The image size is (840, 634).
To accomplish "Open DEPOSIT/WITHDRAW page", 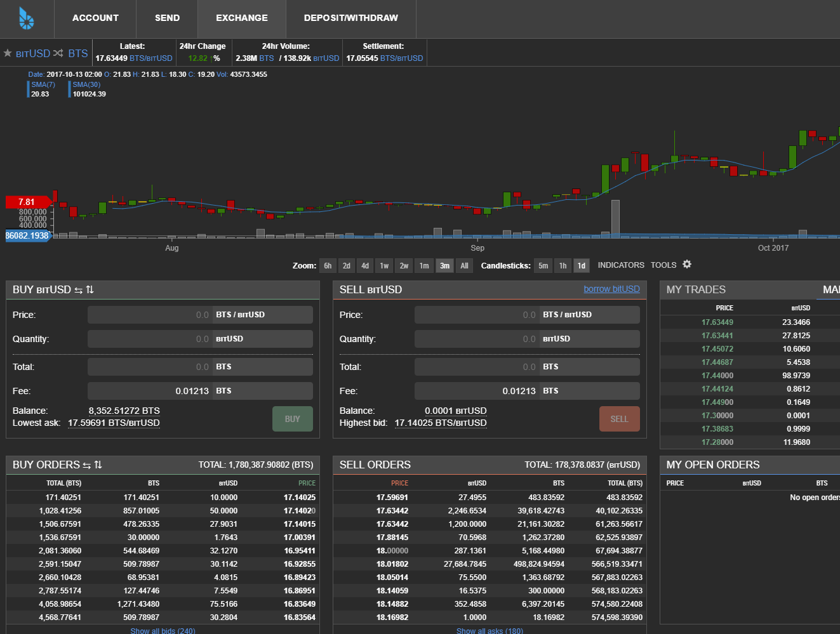I will (351, 18).
